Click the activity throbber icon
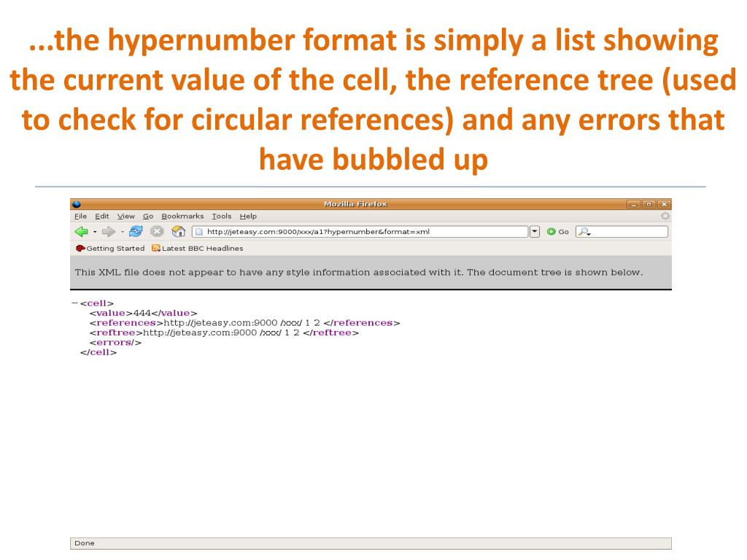 (x=665, y=216)
